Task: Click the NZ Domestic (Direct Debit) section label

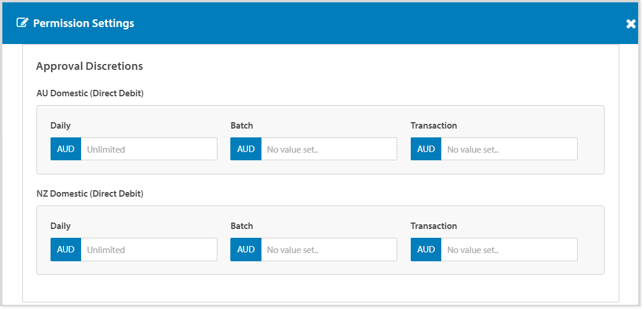Action: (90, 193)
